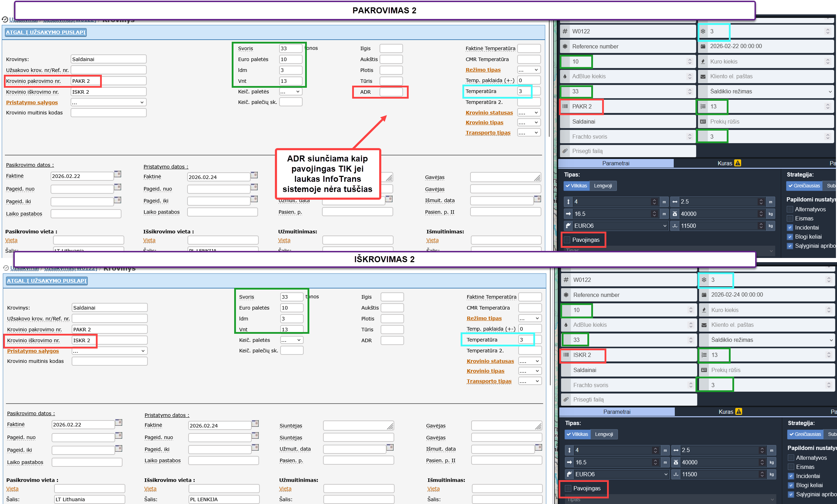Tick the Pavojingas checkbox in PAKROVIMAS 2

[x=567, y=240]
